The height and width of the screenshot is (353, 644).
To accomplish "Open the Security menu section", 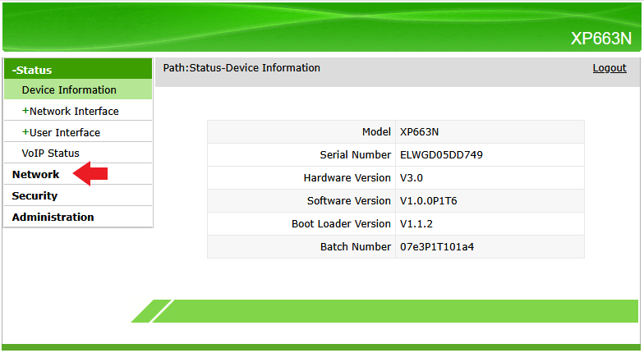I will pyautogui.click(x=34, y=195).
